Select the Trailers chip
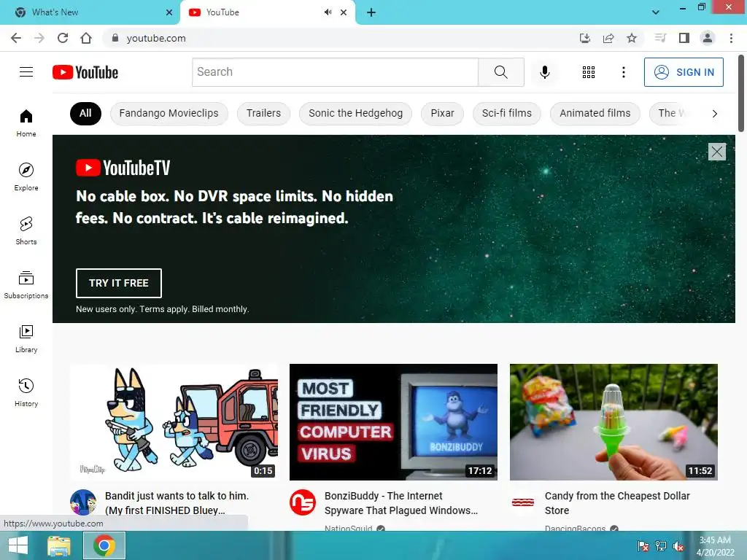The image size is (747, 560). coord(263,113)
